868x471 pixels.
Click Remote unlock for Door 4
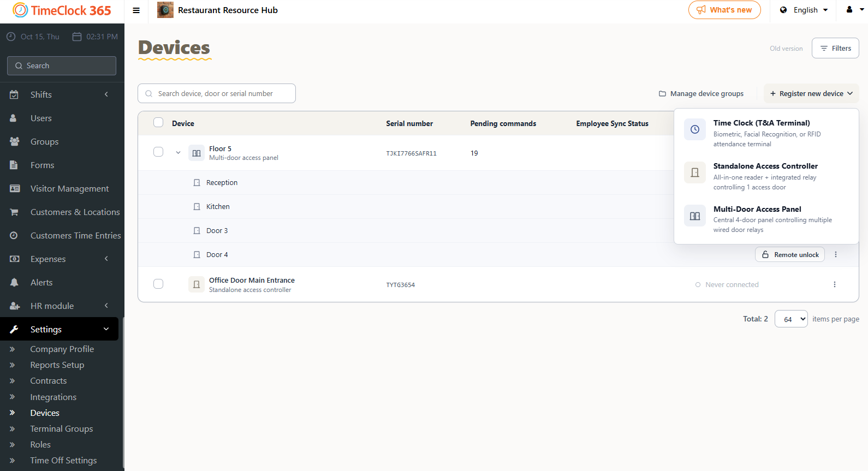click(x=790, y=254)
